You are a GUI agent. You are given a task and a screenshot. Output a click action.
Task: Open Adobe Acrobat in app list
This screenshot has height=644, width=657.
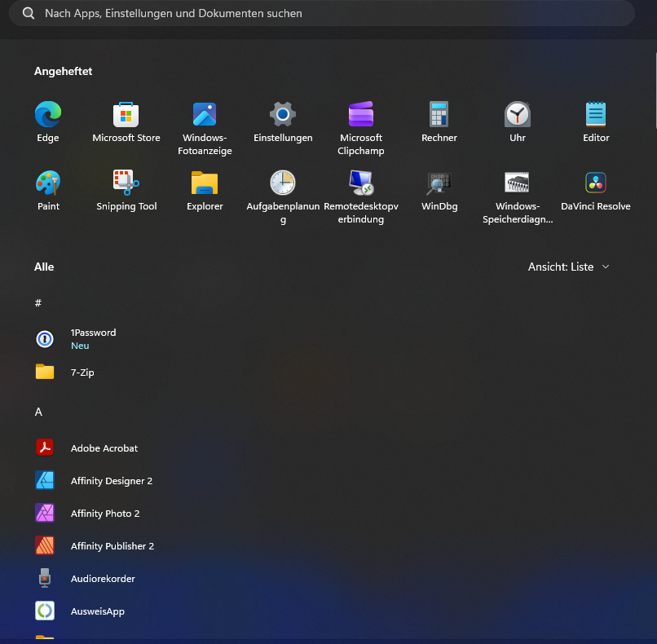pos(104,448)
